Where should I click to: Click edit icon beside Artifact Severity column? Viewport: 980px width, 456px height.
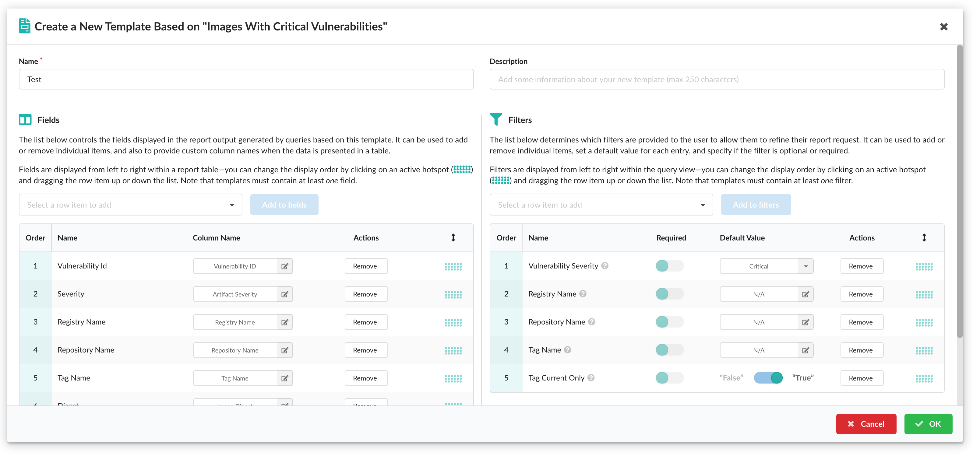(x=284, y=294)
